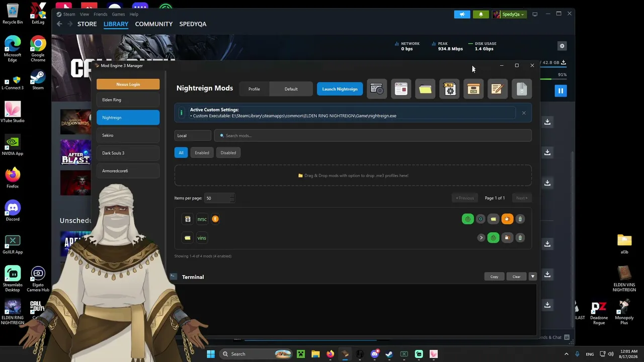Click the nrsc mod name
This screenshot has height=362, width=644.
202,219
